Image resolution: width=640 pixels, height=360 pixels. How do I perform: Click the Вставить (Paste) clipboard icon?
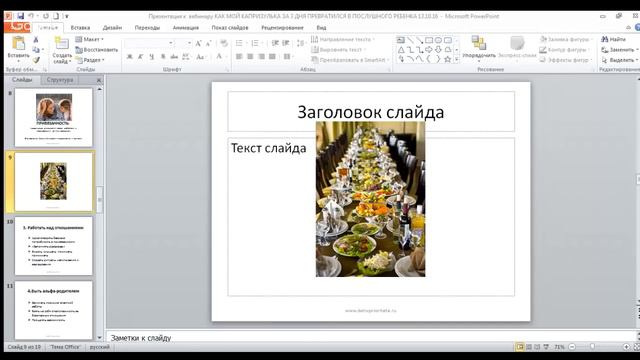pyautogui.click(x=18, y=43)
